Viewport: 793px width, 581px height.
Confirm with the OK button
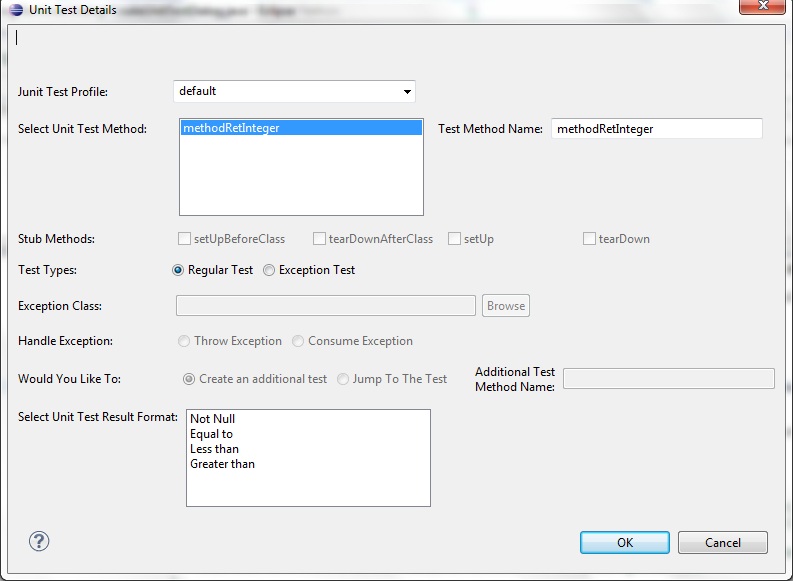(625, 543)
